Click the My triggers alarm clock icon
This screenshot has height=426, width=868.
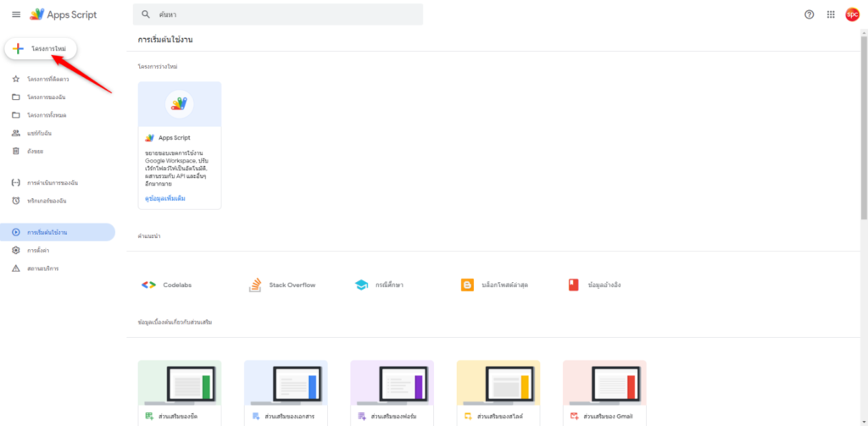(16, 201)
